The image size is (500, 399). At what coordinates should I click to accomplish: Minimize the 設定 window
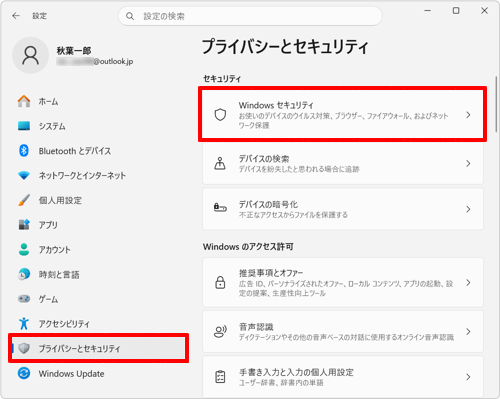point(428,11)
